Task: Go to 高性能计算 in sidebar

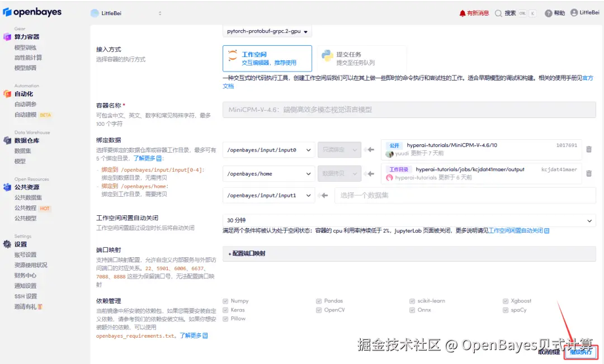Action: click(28, 58)
